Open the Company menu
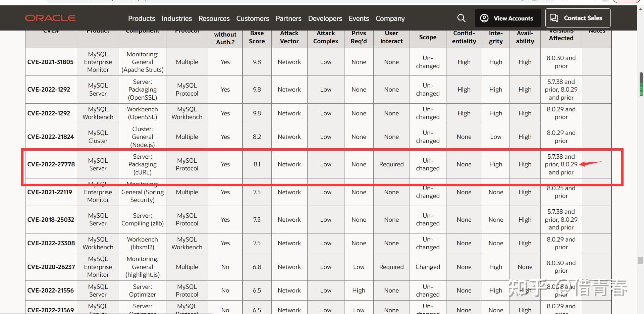644x314 pixels. coord(390,18)
